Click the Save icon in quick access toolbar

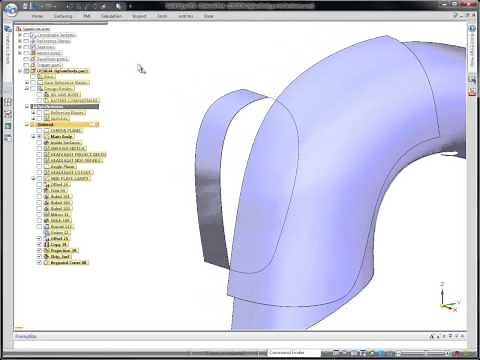[x=26, y=6]
